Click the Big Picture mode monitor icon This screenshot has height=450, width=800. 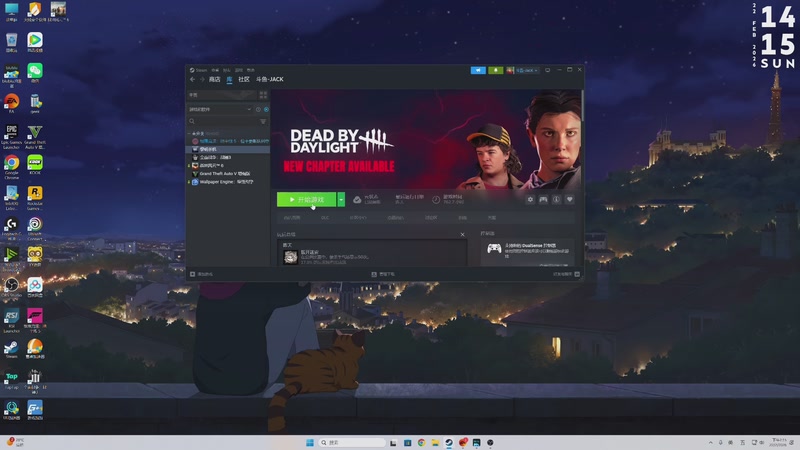tap(547, 70)
